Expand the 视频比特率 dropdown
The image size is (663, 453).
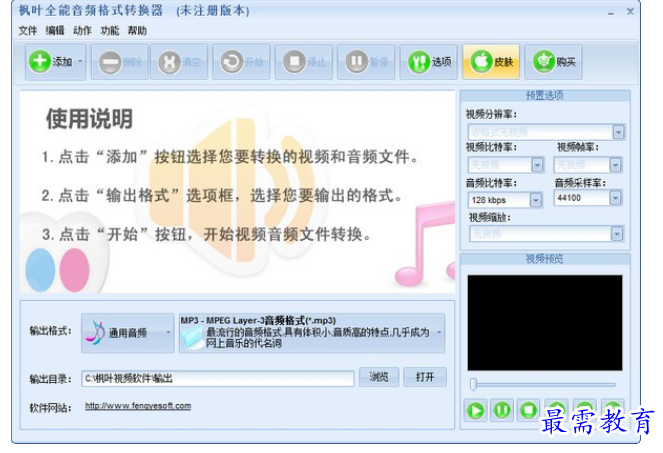537,165
